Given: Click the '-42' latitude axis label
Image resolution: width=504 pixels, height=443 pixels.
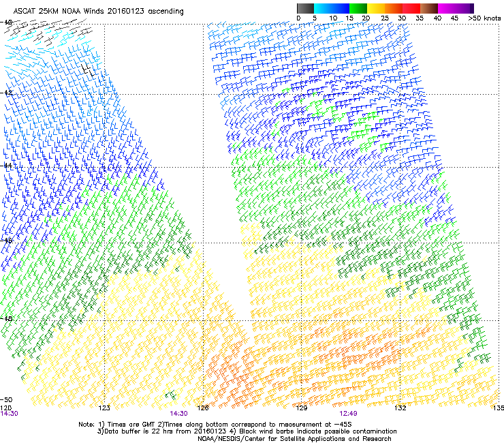Looking at the screenshot, I should point(6,93).
